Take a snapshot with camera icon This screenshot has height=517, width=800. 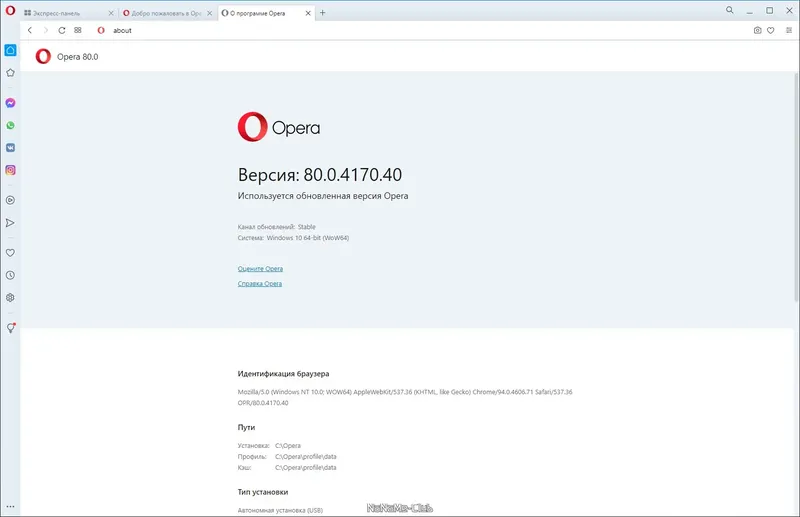758,30
